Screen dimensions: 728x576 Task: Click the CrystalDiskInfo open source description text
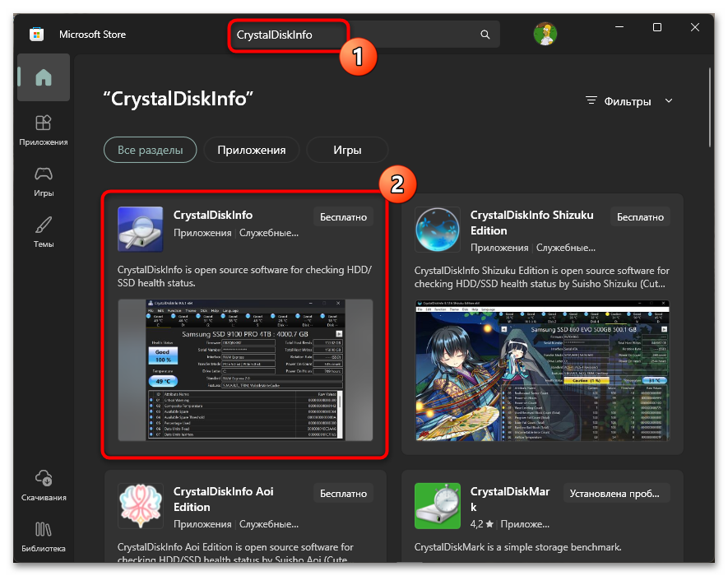244,276
